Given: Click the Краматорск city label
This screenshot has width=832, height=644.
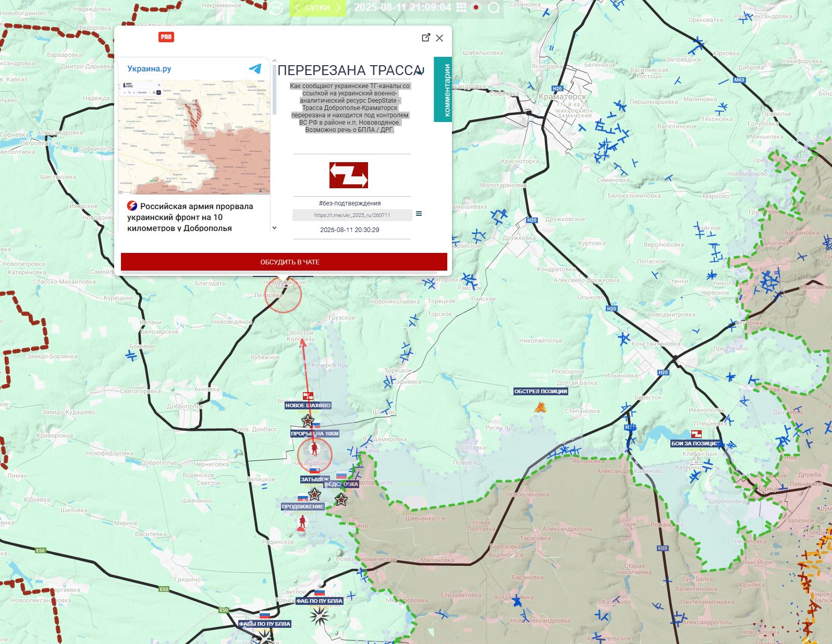Looking at the screenshot, I should [x=562, y=96].
